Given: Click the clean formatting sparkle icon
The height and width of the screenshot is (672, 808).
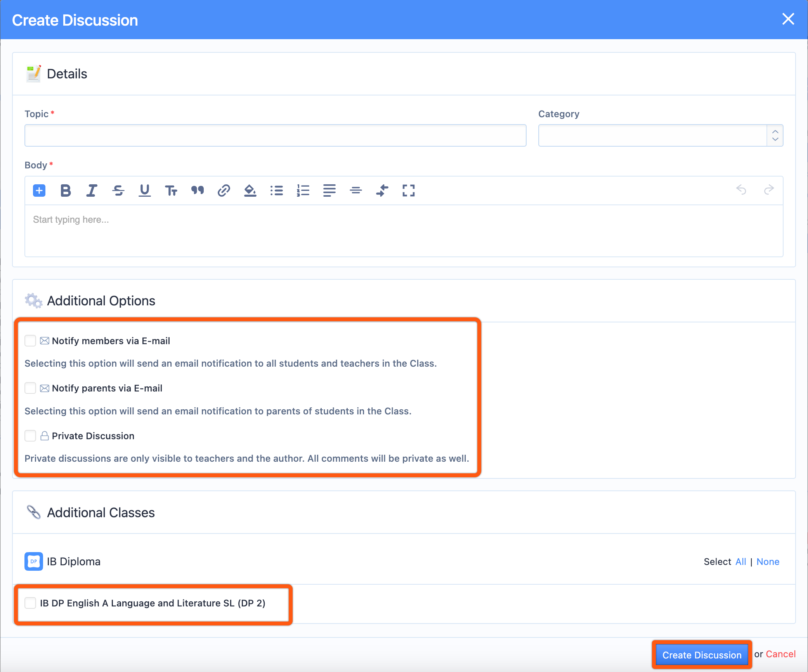Looking at the screenshot, I should pyautogui.click(x=382, y=191).
